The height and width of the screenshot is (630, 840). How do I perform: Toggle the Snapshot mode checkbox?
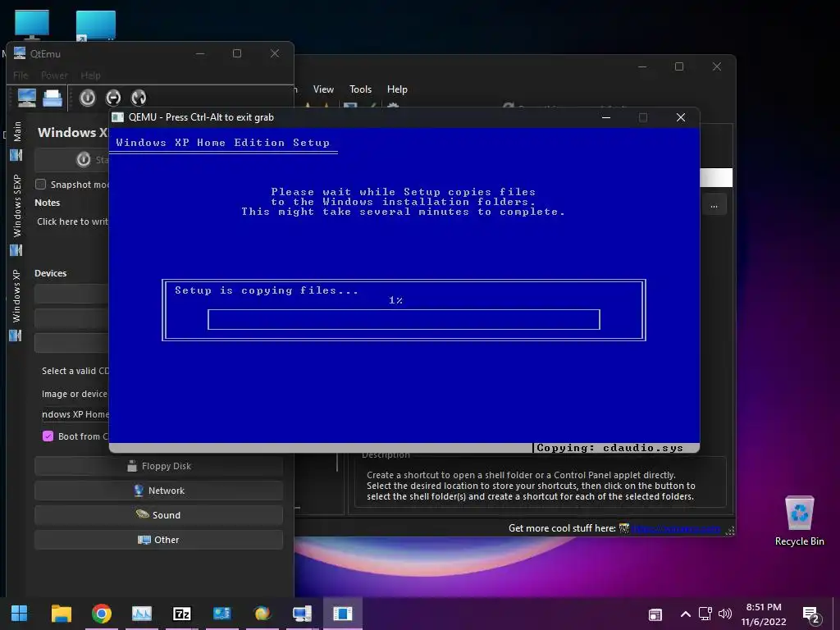(41, 185)
